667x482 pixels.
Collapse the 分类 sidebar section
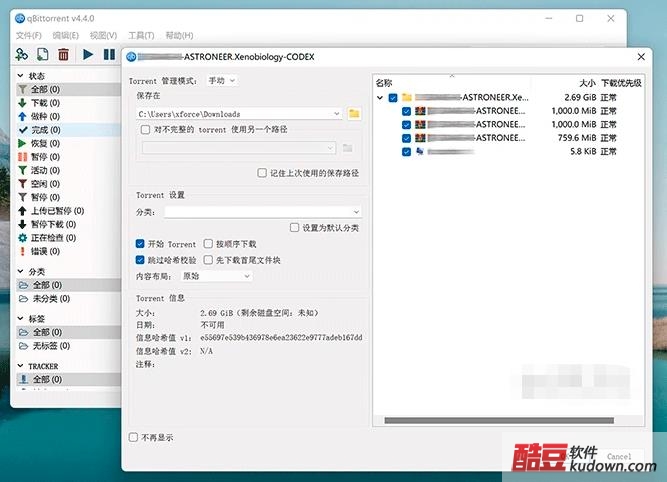[x=20, y=271]
